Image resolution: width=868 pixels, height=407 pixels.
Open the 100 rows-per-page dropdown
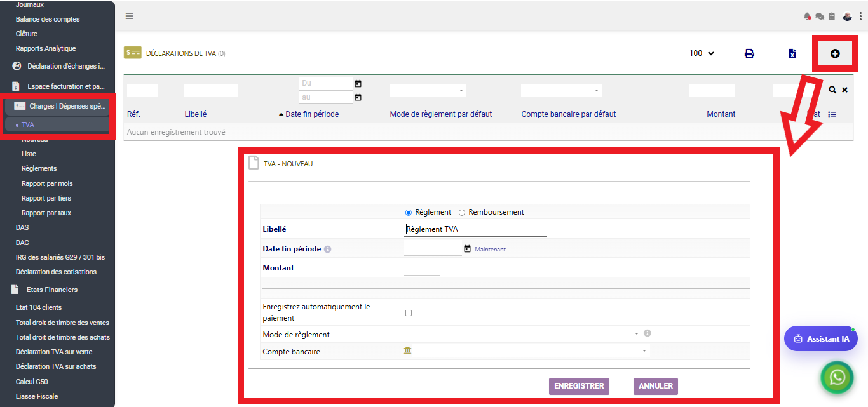pyautogui.click(x=701, y=53)
